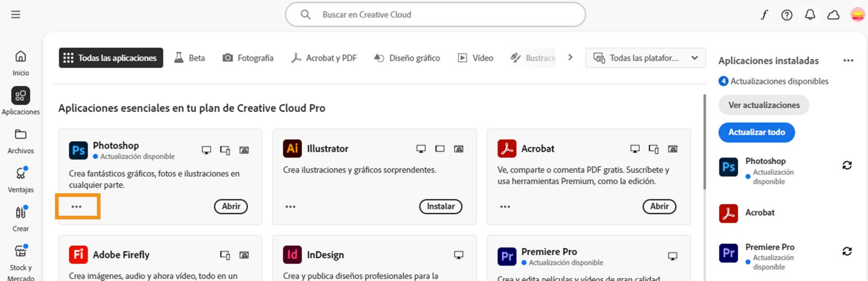Click the Acrobat card icon
The image size is (868, 281).
pos(507,148)
